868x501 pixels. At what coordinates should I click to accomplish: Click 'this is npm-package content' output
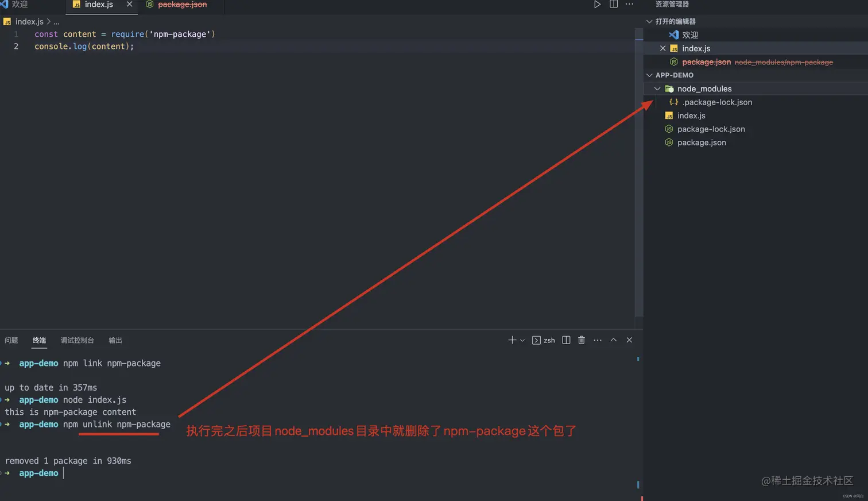pos(70,412)
